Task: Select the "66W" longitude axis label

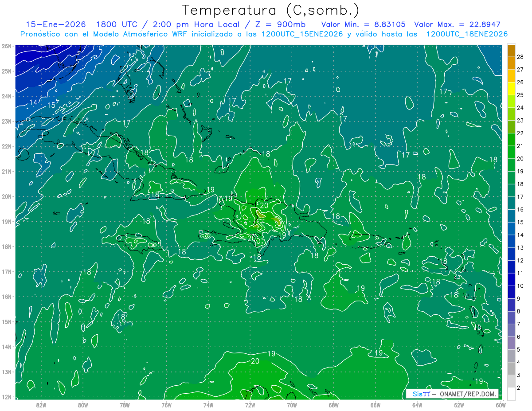Action: [x=376, y=404]
